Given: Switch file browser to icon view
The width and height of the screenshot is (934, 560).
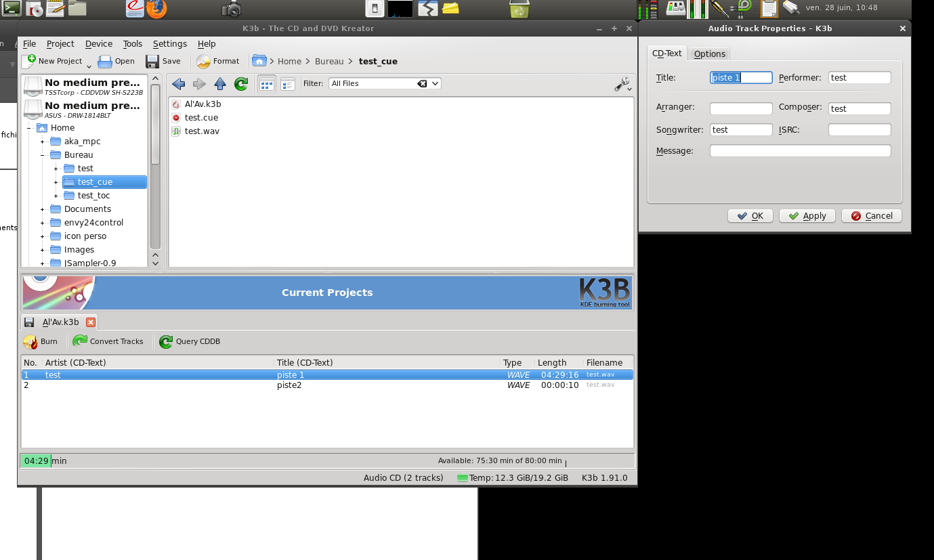Looking at the screenshot, I should [x=267, y=84].
